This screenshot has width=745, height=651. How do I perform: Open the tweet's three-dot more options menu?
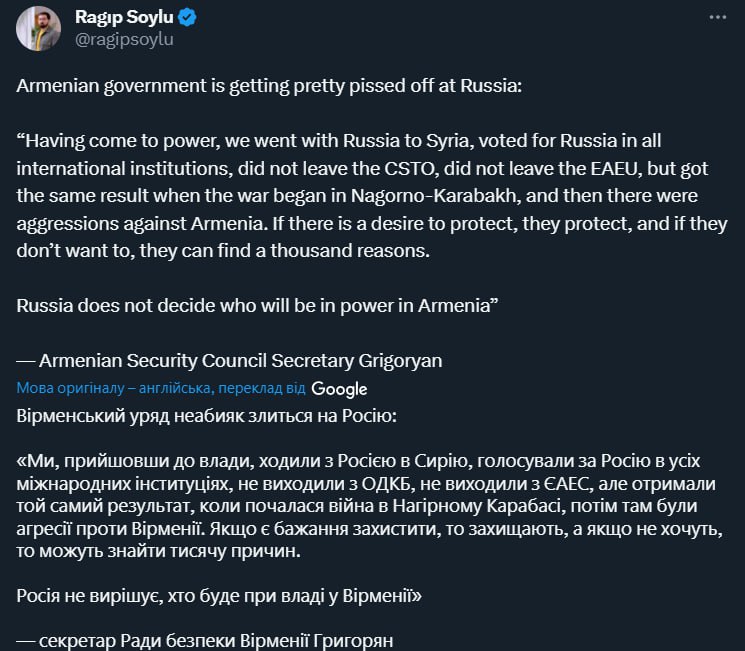[717, 18]
